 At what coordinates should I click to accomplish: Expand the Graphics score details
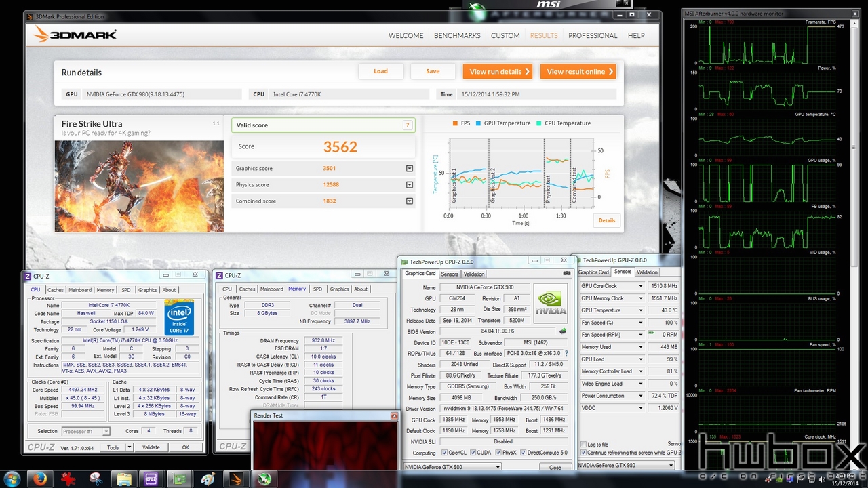[x=410, y=169]
